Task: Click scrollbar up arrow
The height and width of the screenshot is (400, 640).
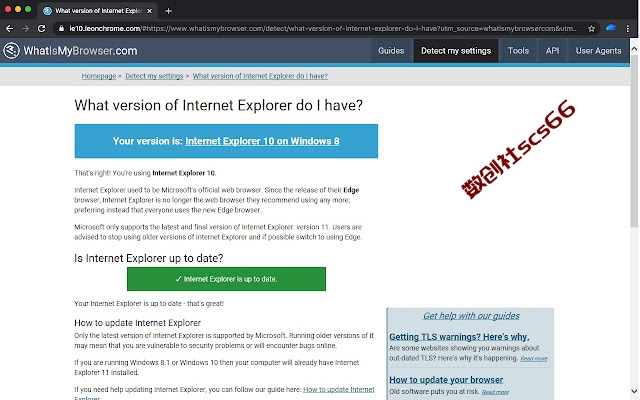Action: click(634, 49)
